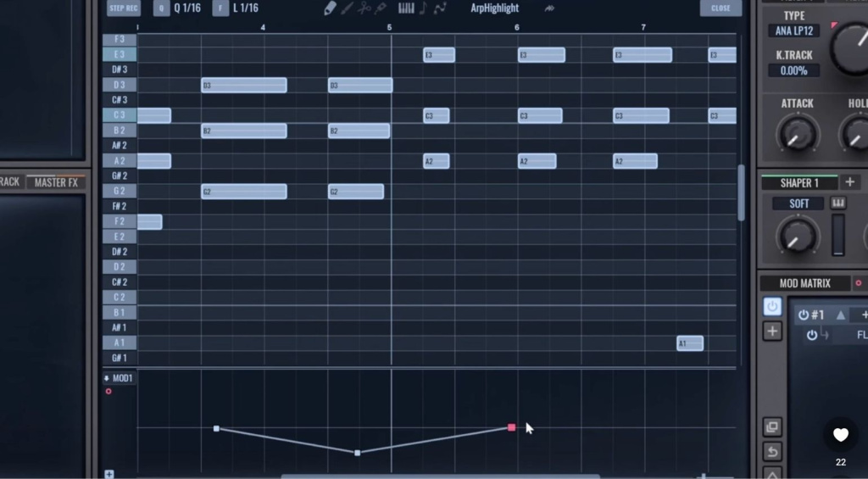Click the K.TRACK 0.00% value field
Image resolution: width=868 pixels, height=479 pixels.
(793, 71)
